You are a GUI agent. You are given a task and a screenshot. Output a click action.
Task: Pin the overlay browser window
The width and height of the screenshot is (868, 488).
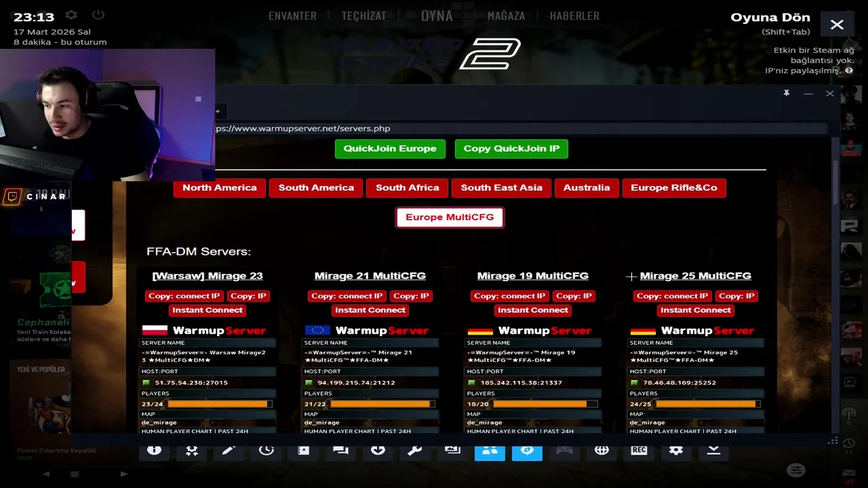(787, 94)
